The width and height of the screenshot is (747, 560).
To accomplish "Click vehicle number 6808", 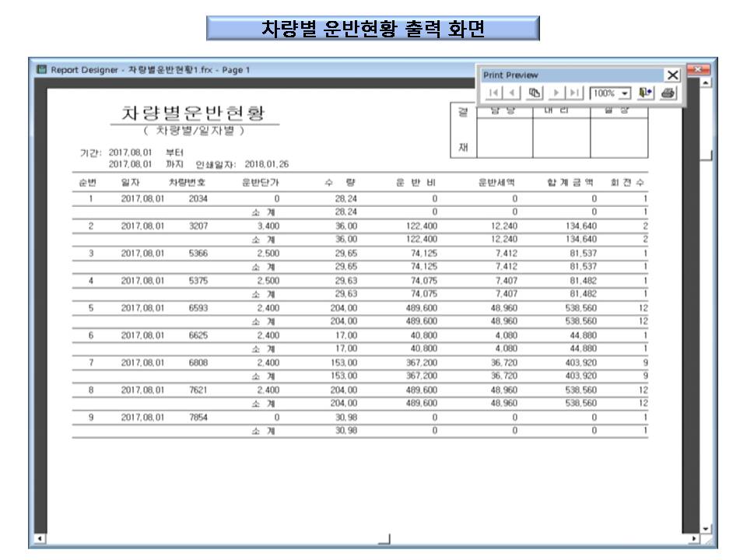I will pos(198,363).
